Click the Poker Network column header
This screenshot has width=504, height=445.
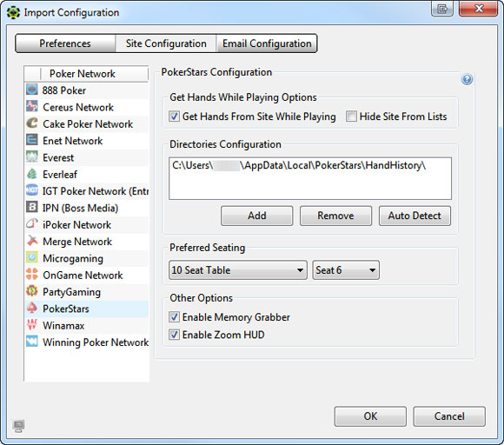(95, 74)
